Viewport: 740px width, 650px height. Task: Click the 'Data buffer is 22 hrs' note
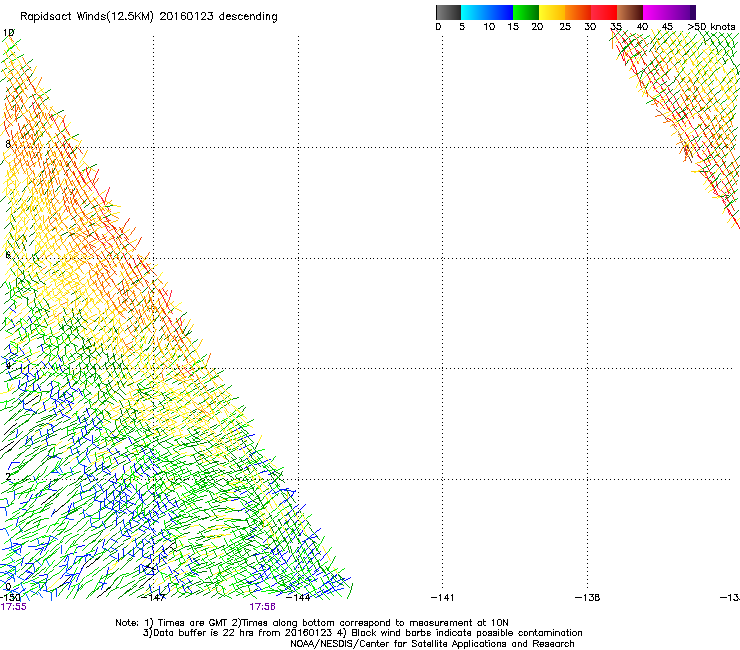[362, 633]
